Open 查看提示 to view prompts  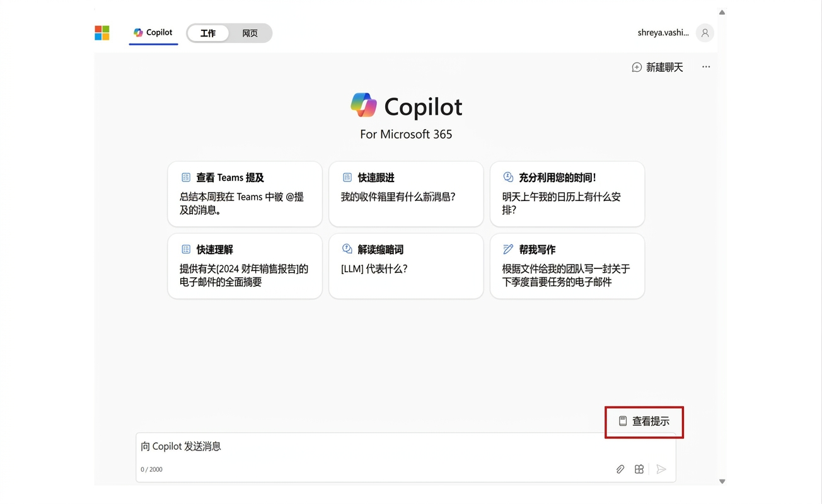tap(644, 421)
